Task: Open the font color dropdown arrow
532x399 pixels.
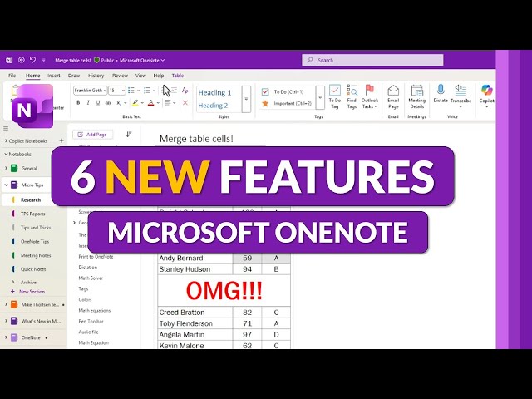Action: 158,103
